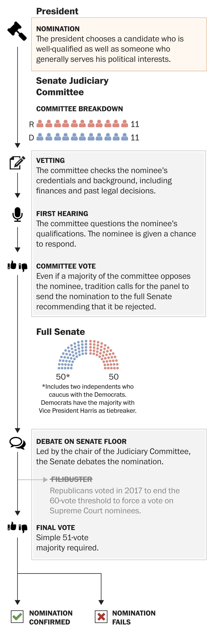This screenshot has height=644, width=214.
Task: Click the committee vote thumbs-up icon
Action: (x=12, y=265)
